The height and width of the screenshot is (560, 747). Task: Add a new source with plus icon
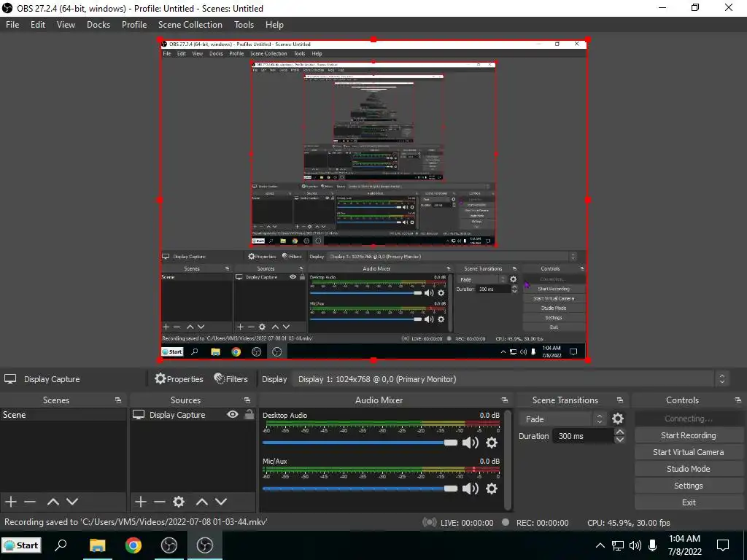point(141,502)
